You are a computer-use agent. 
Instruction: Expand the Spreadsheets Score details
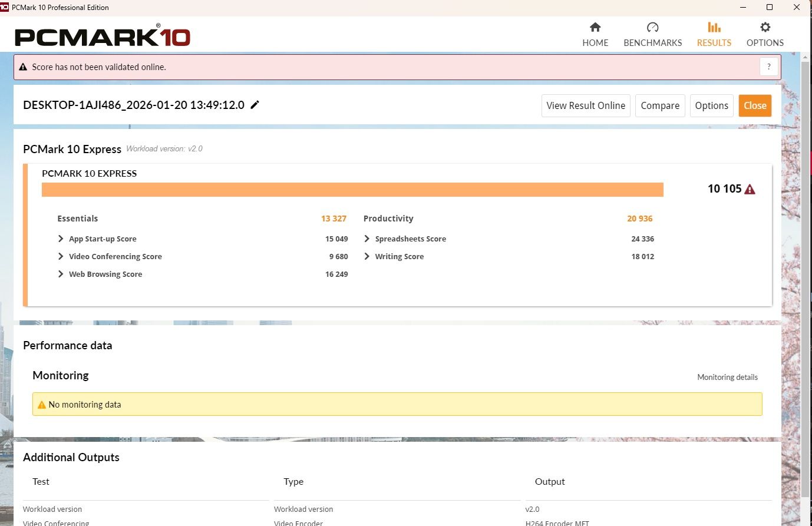click(367, 239)
